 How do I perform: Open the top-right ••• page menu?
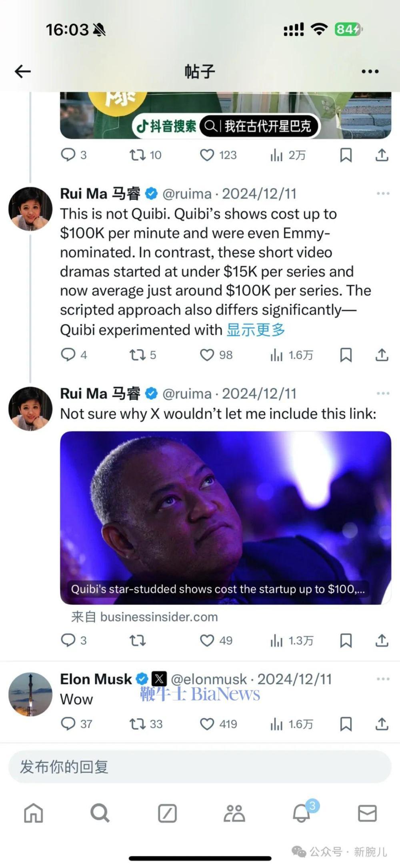[x=370, y=71]
